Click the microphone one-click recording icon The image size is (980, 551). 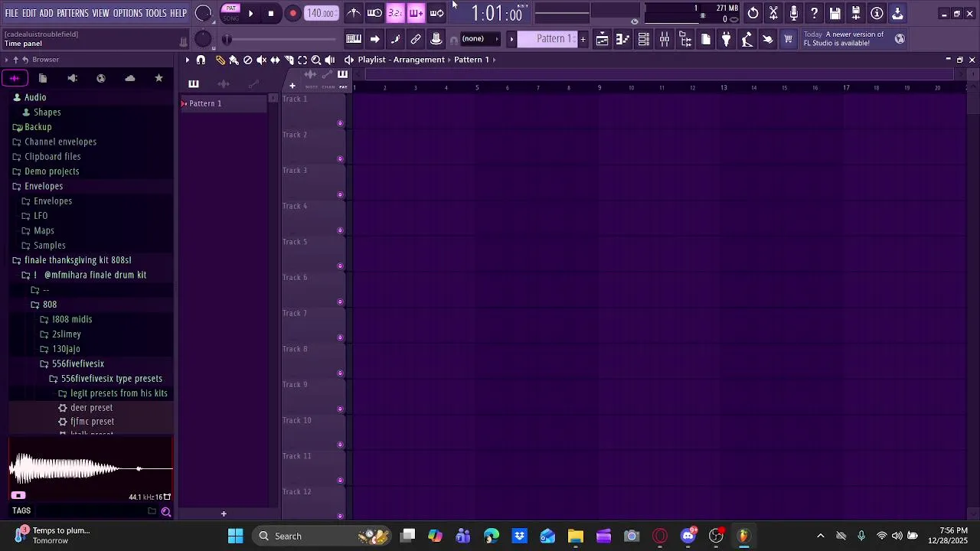[x=794, y=13]
